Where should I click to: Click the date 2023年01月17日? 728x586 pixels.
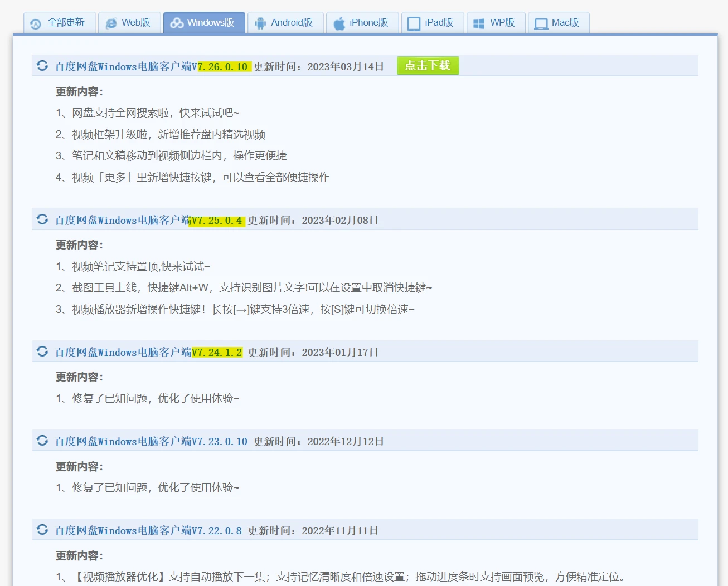point(340,353)
